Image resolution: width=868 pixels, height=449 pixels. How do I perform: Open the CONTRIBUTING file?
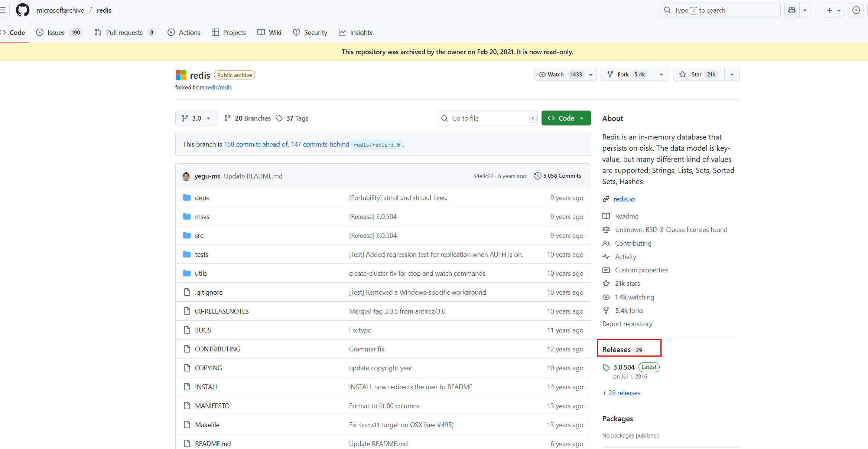pos(218,349)
